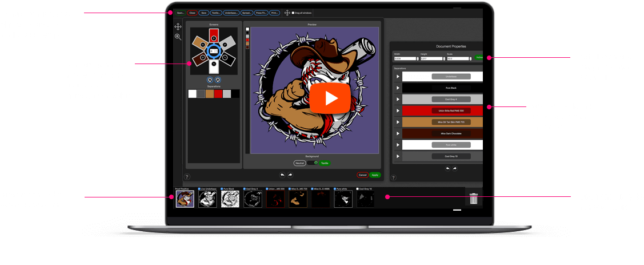This screenshot has width=644, height=265.
Task: Click the trash bin icon
Action: (x=474, y=200)
